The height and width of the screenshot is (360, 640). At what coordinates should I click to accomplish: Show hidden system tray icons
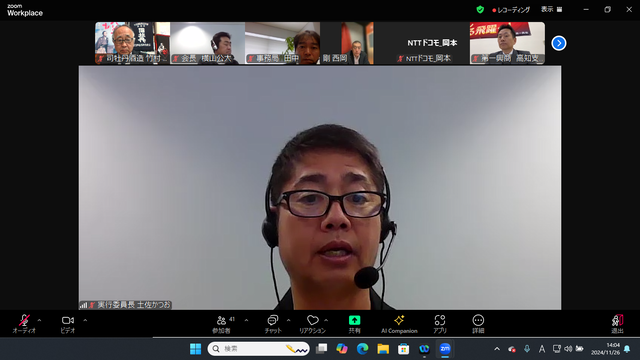point(497,349)
